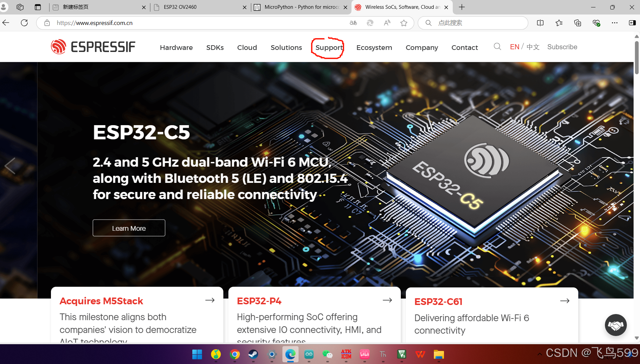Viewport: 640px width, 364px height.
Task: Open a new browser tab
Action: click(x=462, y=7)
